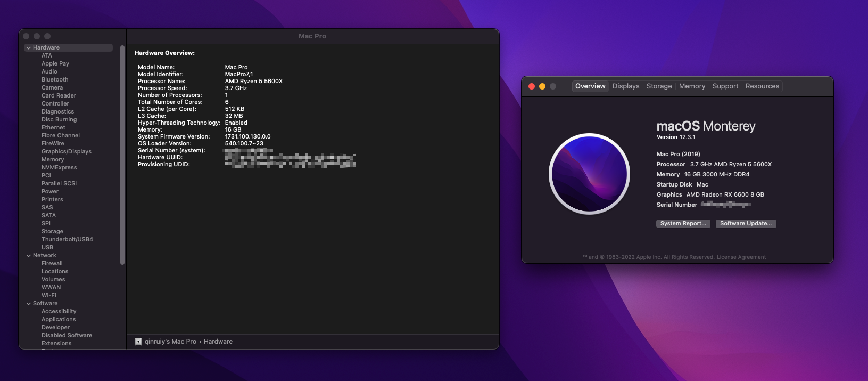Screen dimensions: 868x381
Task: Collapse the Network section chevron
Action: coord(28,256)
